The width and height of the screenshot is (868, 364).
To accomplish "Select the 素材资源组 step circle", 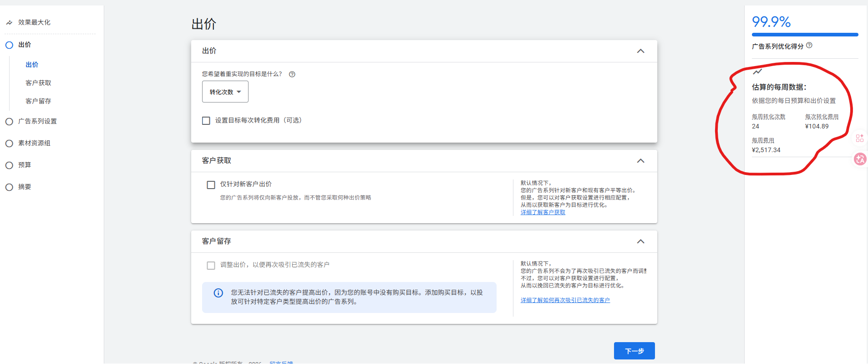I will coord(9,144).
